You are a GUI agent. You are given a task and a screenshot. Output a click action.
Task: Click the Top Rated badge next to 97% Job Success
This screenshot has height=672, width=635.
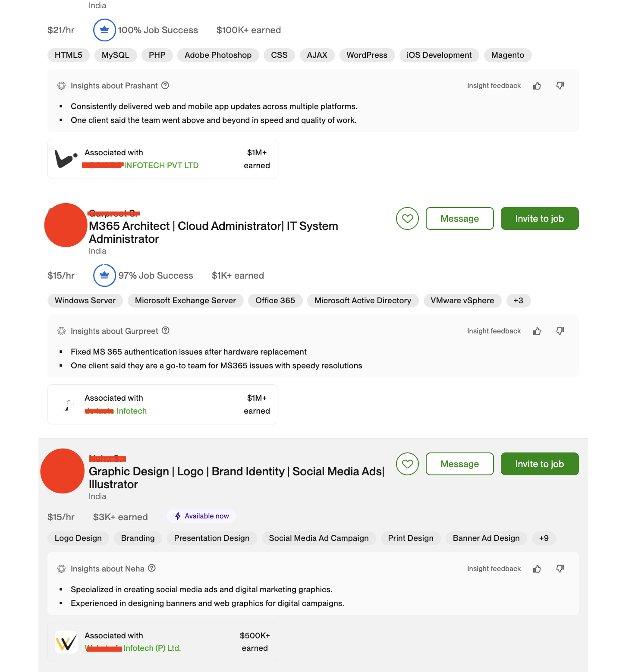point(104,276)
